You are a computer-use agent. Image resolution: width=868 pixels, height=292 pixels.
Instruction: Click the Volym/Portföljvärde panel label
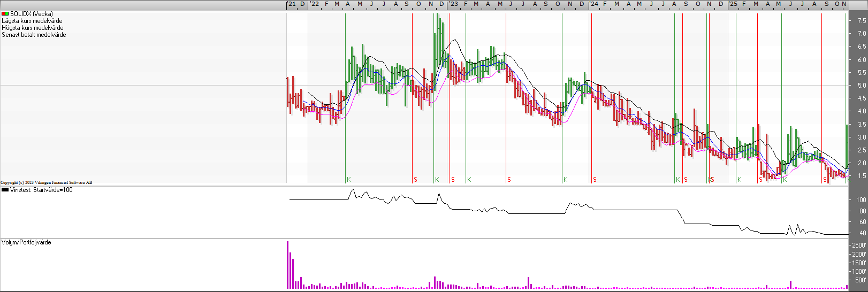click(27, 242)
